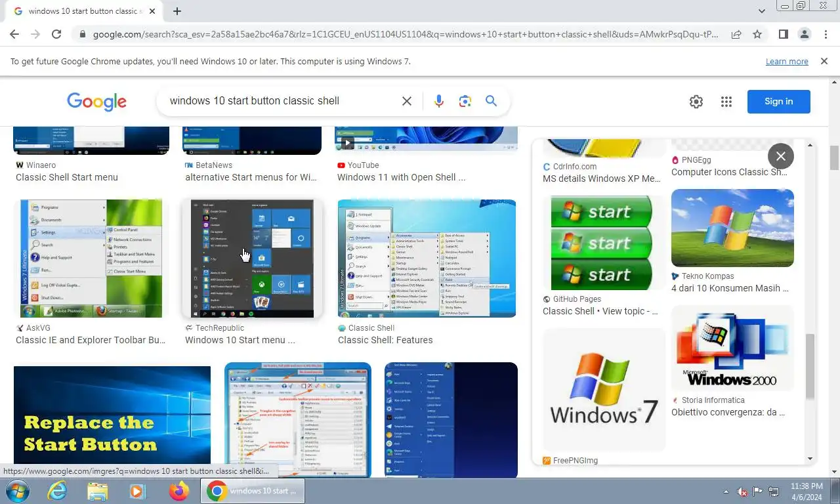
Task: Click the Google logo
Action: 96,101
